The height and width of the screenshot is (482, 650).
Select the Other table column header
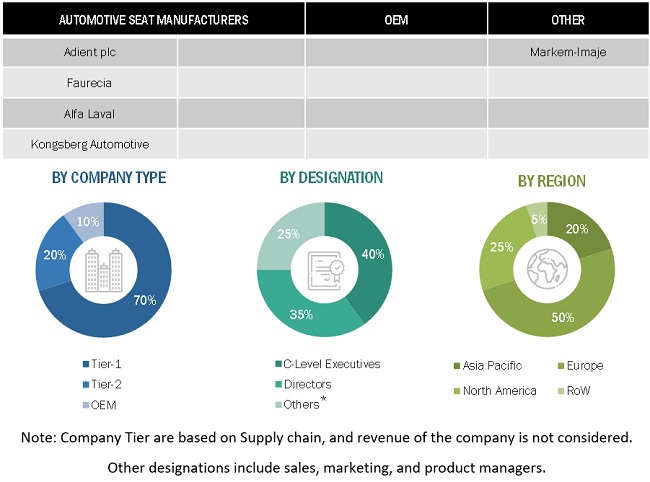[x=568, y=20]
